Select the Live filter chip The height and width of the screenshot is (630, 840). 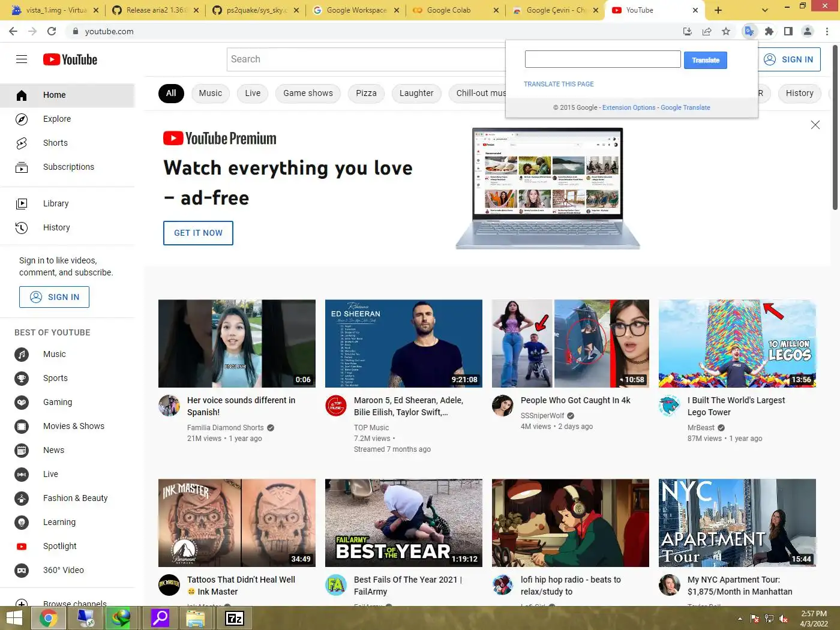pos(253,93)
